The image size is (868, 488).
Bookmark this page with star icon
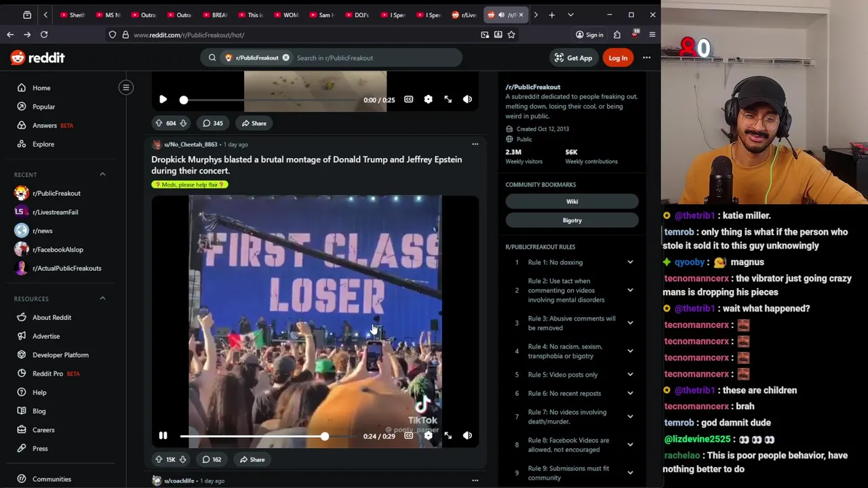[x=511, y=35]
